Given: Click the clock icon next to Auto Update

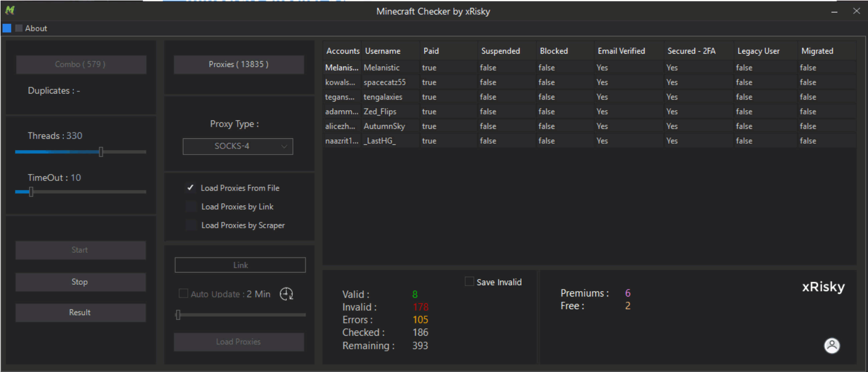Looking at the screenshot, I should click(x=286, y=294).
